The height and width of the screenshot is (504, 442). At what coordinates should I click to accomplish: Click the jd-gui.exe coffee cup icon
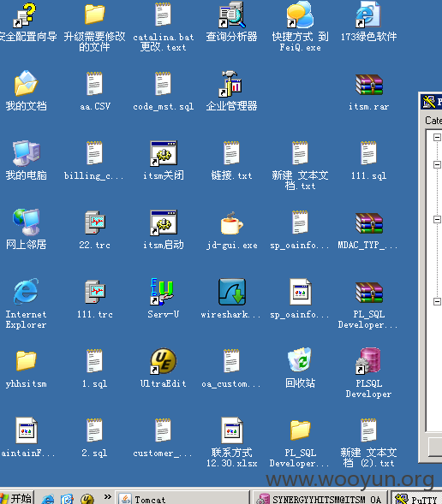coord(232,223)
